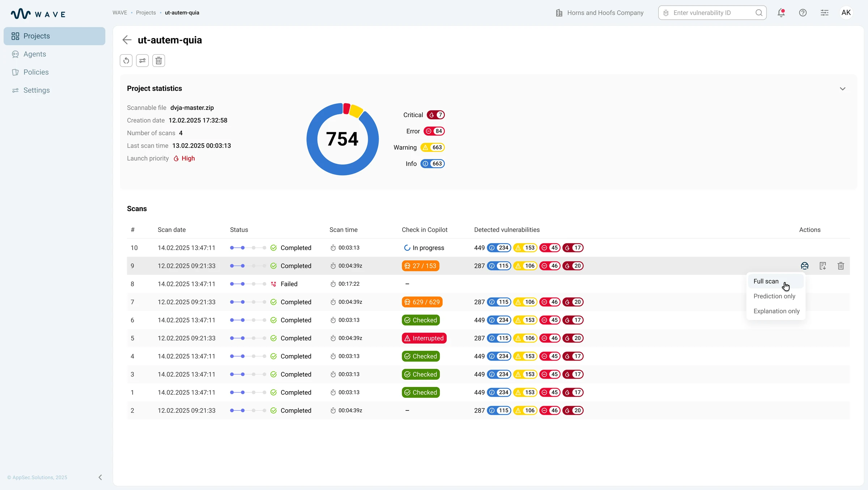Screen dimensions: 868x490
Task: Click the warning badge 153 in row 1
Action: 525,392
